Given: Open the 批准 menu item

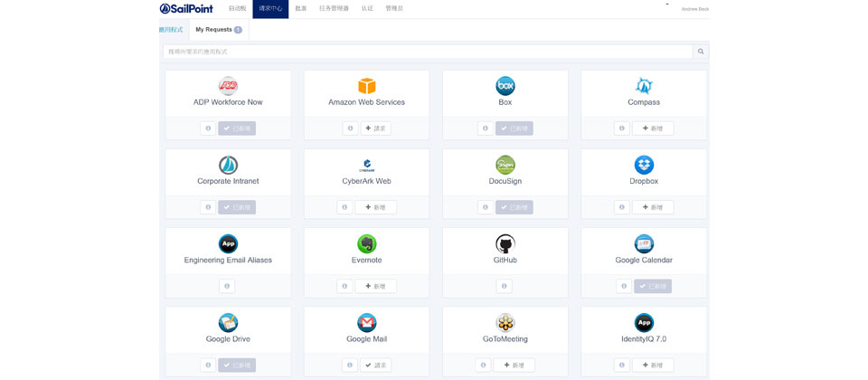Looking at the screenshot, I should [300, 8].
